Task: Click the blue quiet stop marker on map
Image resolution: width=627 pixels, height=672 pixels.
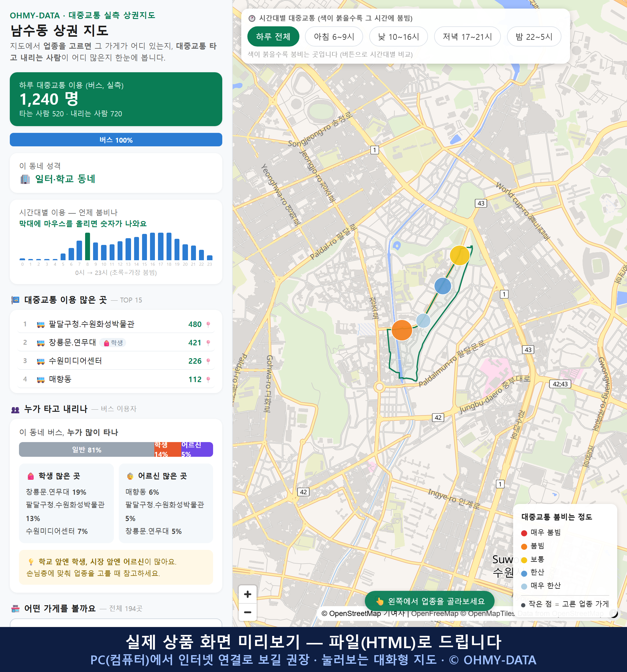Action: coord(442,286)
